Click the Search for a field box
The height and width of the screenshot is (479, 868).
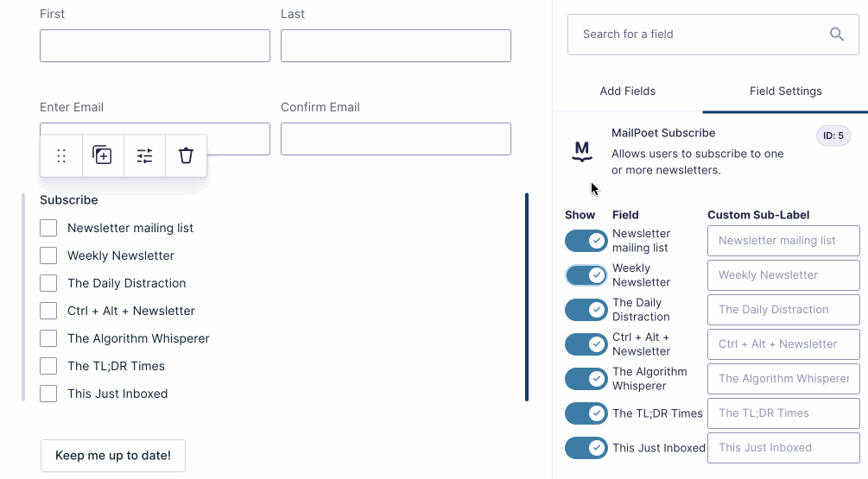(700, 35)
